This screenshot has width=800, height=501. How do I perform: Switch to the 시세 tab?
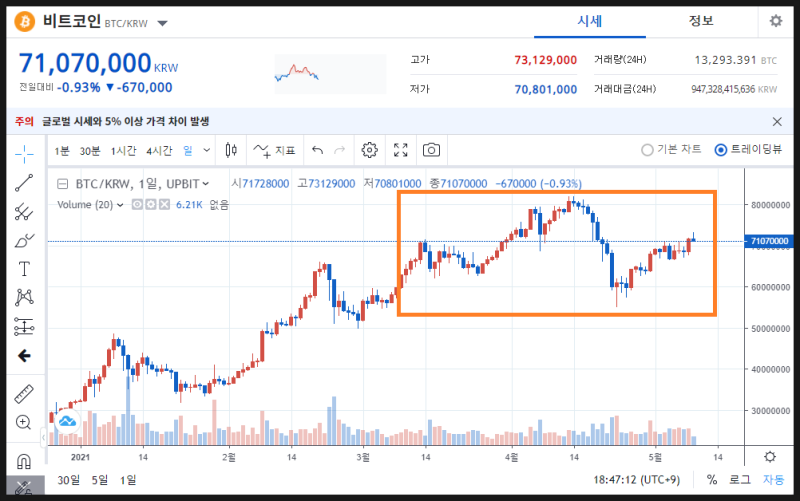click(x=590, y=21)
